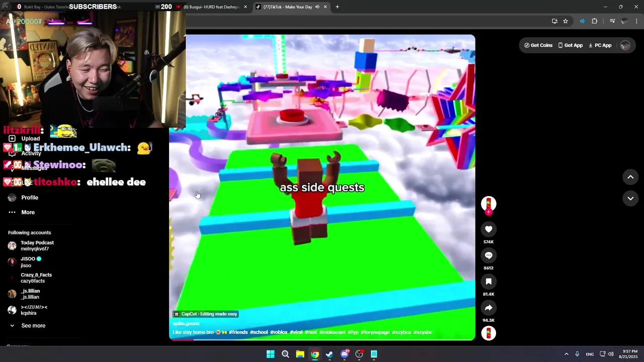Viewport: 644px width, 362px height.
Task: Open the Chrome media control icon
Action: [x=612, y=21]
